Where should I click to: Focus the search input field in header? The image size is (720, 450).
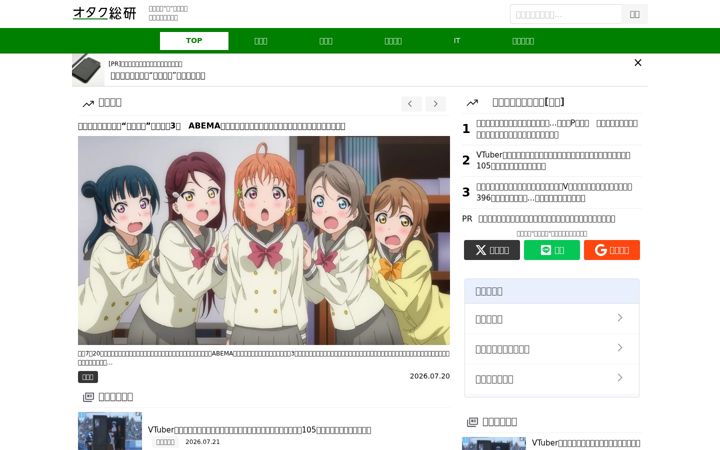pos(566,14)
